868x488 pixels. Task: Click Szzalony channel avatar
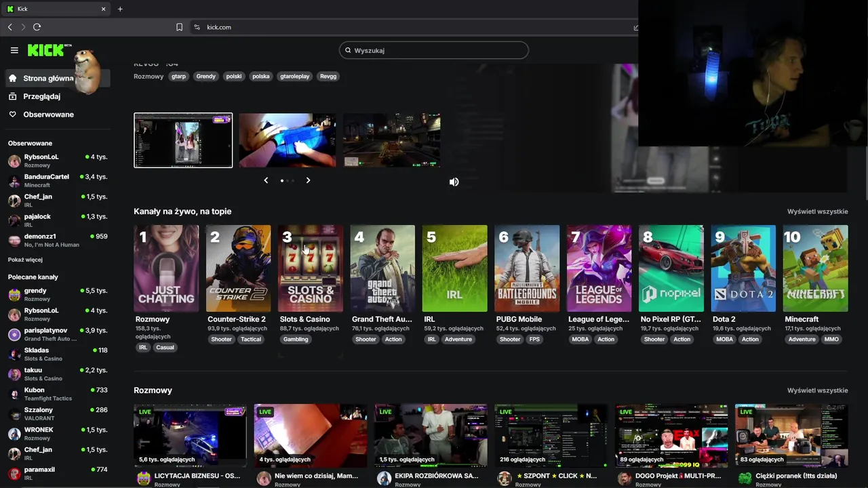point(14,414)
